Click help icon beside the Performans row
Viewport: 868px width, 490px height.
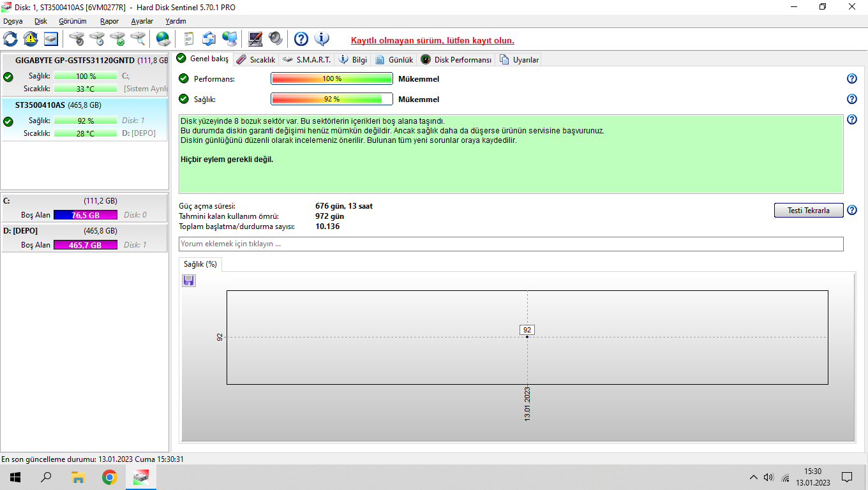tap(851, 78)
